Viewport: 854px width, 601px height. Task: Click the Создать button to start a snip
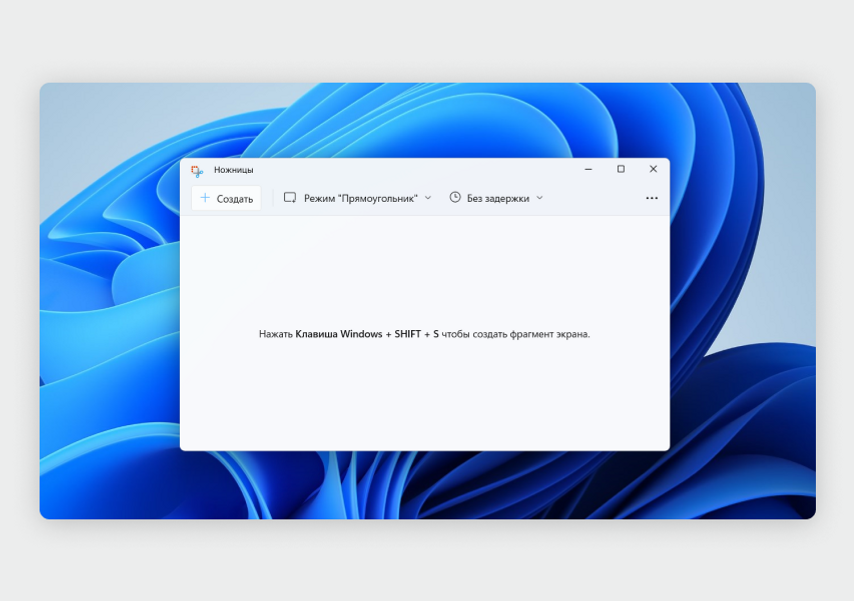(x=226, y=197)
